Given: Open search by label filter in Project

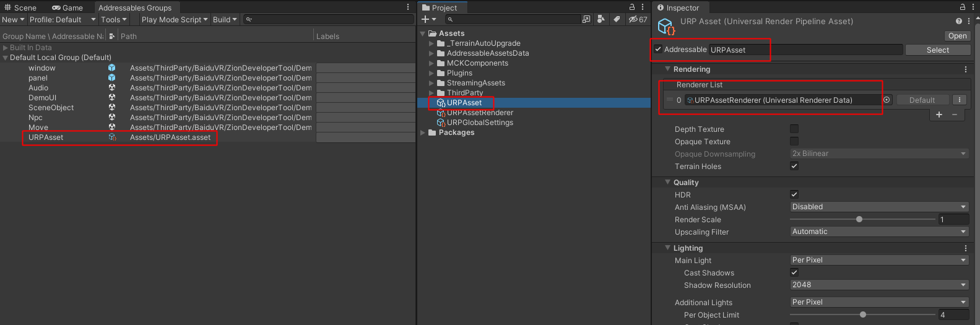Looking at the screenshot, I should (x=617, y=20).
